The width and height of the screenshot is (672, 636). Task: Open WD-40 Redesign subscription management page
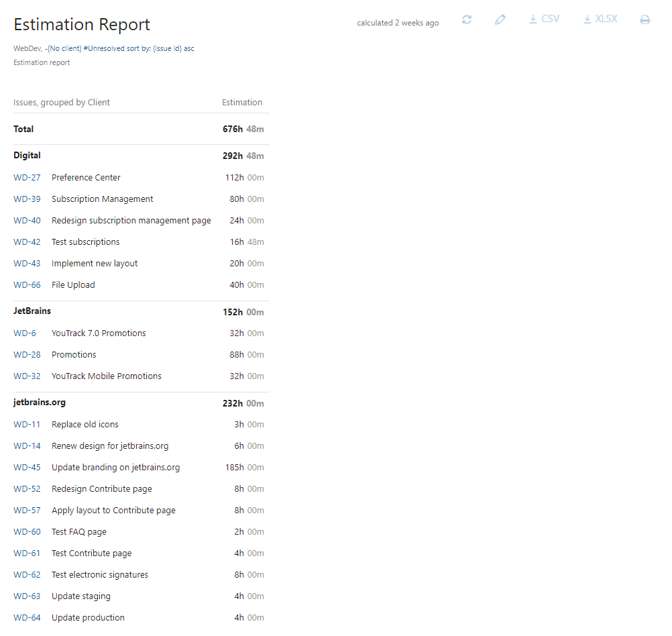[27, 220]
